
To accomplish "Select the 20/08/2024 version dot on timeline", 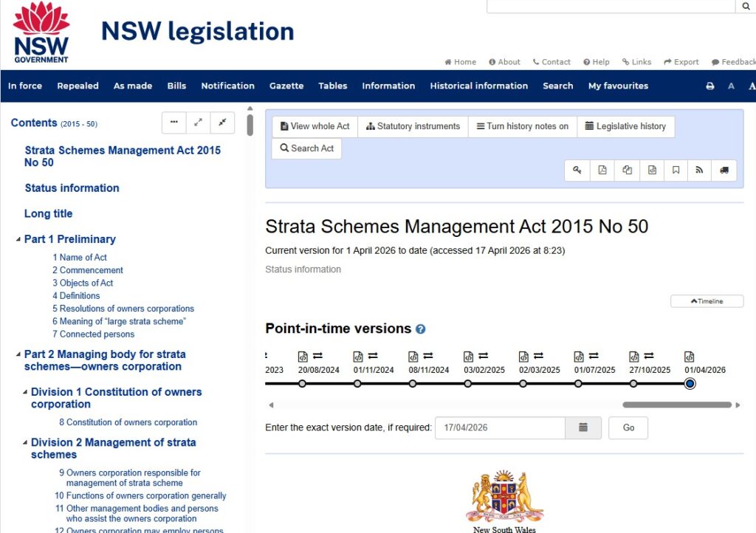I will [302, 383].
